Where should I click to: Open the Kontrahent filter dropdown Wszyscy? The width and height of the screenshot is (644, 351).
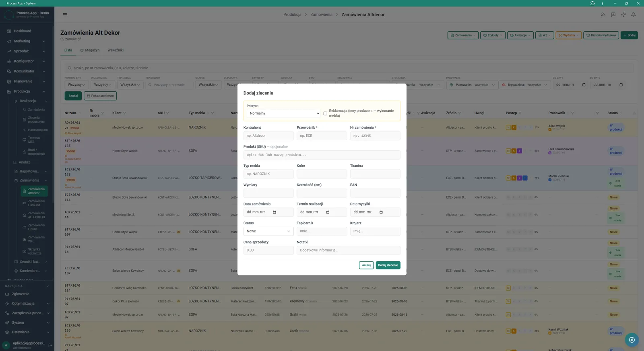[76, 85]
